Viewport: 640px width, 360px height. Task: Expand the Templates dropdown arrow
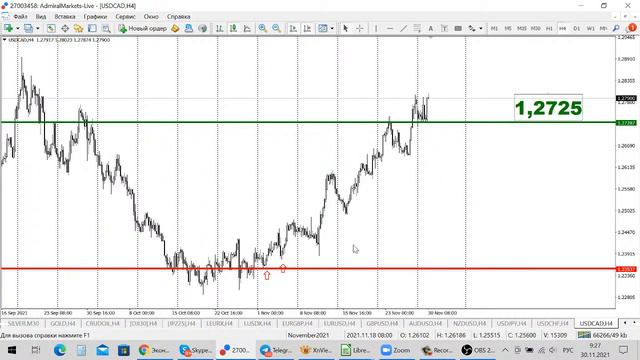[x=332, y=28]
